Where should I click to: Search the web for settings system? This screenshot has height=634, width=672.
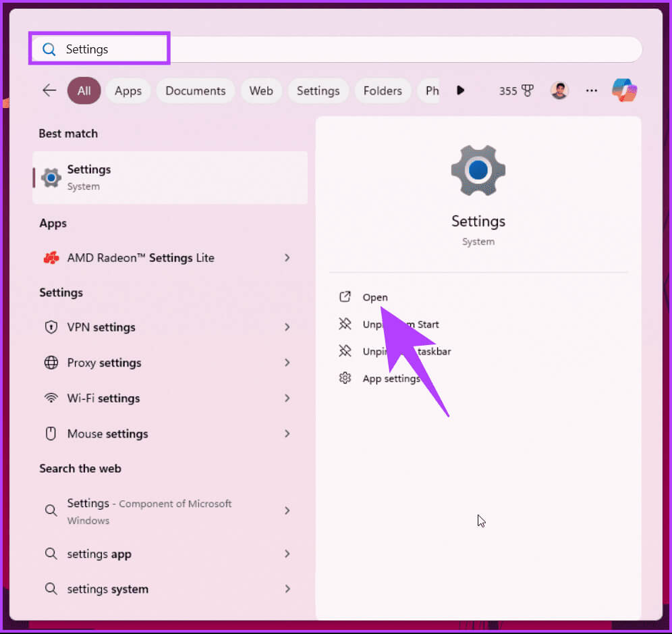click(170, 589)
